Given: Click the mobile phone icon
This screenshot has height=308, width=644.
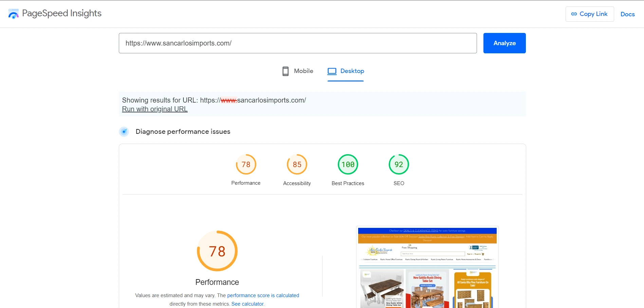Looking at the screenshot, I should point(286,71).
